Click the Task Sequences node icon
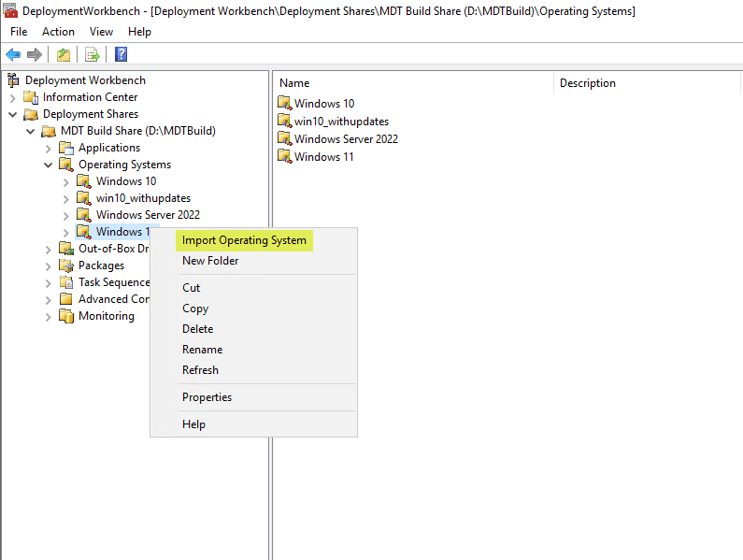This screenshot has height=560, width=743. point(66,282)
